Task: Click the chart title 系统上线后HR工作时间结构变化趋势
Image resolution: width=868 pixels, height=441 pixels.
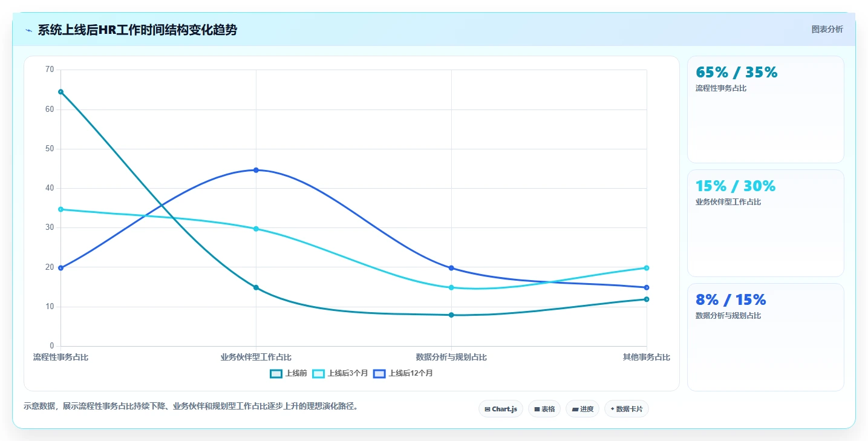Action: [x=137, y=30]
